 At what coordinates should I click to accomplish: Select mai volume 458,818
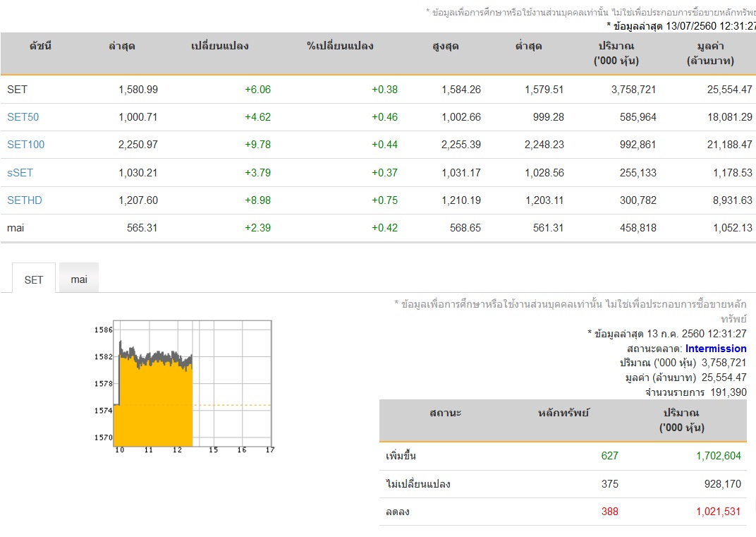638,228
